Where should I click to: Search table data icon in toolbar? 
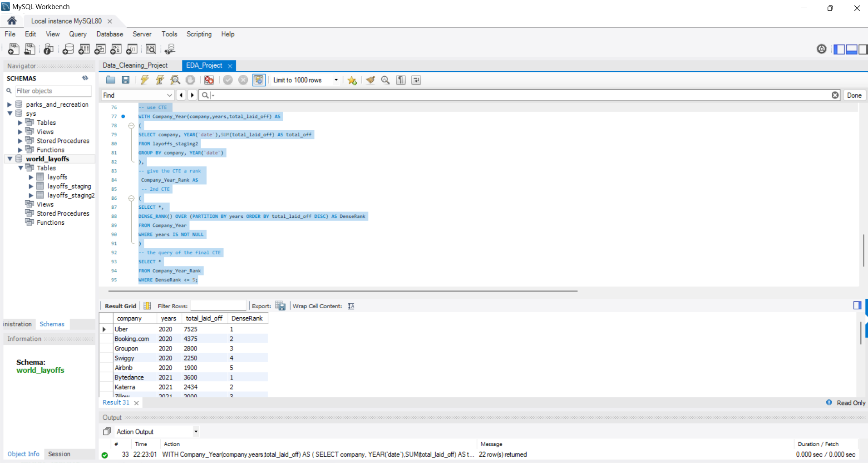[151, 49]
